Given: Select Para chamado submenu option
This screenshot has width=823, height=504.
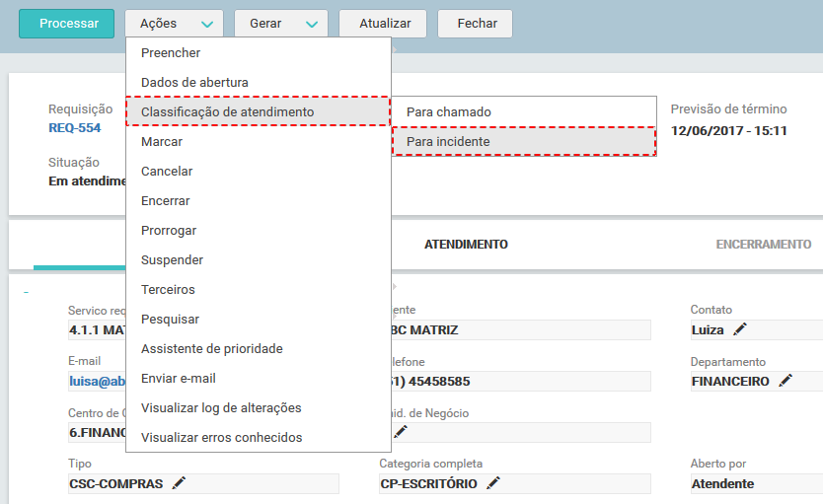Looking at the screenshot, I should pos(524,111).
